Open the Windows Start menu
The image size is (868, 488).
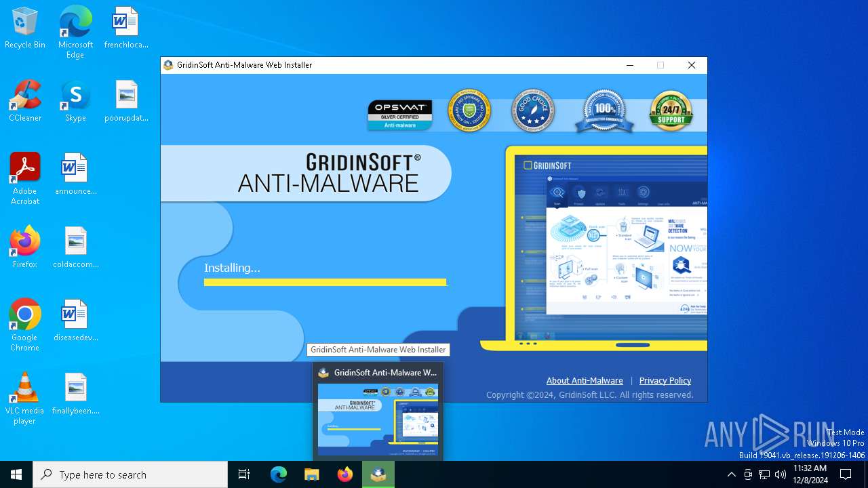pyautogui.click(x=16, y=474)
